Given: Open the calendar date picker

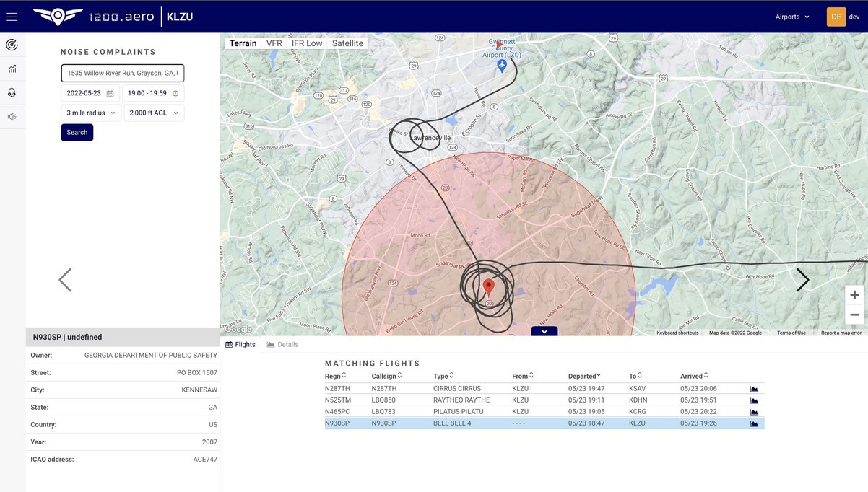Looking at the screenshot, I should [x=110, y=93].
